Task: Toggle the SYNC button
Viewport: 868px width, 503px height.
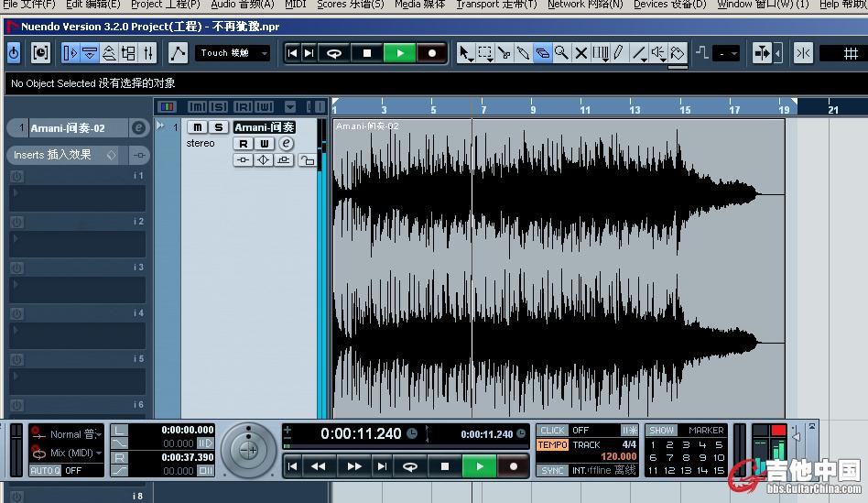Action: pos(552,470)
